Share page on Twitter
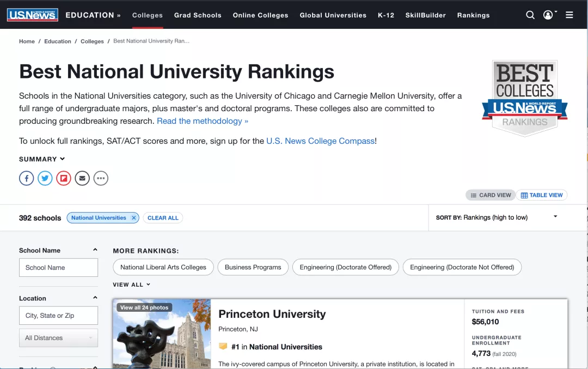Viewport: 588px width, 369px height. (45, 178)
